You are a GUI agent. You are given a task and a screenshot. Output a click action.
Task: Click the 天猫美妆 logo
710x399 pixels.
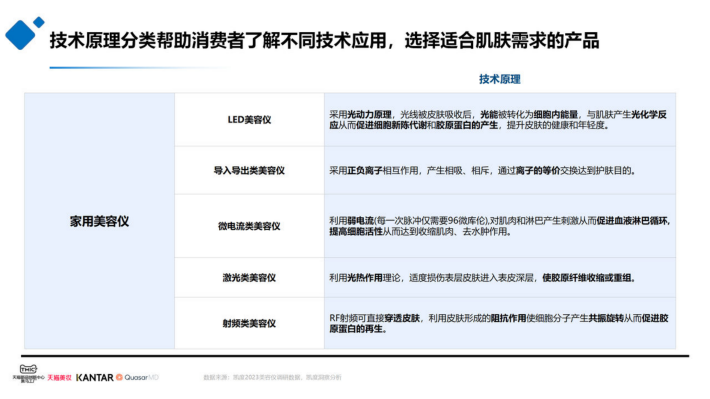tap(59, 377)
